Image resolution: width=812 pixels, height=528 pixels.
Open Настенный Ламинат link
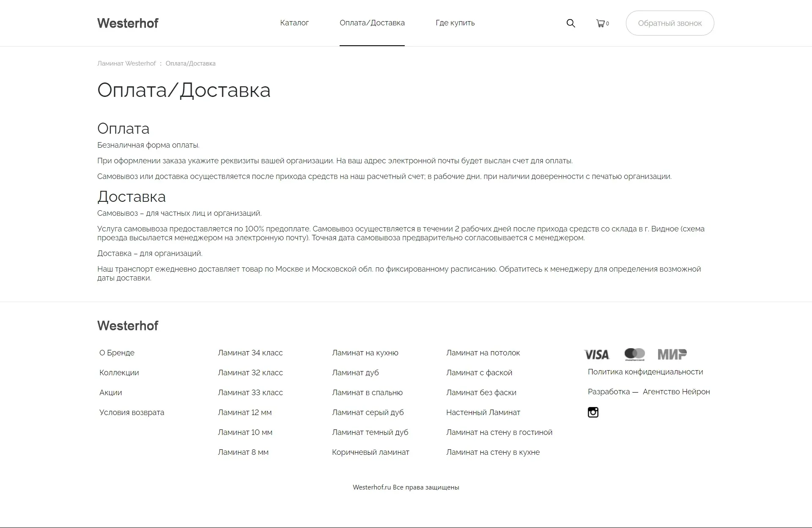[483, 412]
